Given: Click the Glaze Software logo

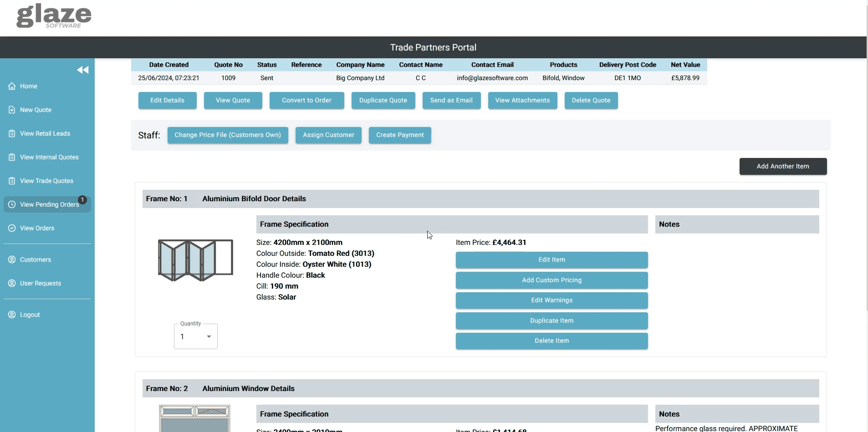Looking at the screenshot, I should coord(54,16).
